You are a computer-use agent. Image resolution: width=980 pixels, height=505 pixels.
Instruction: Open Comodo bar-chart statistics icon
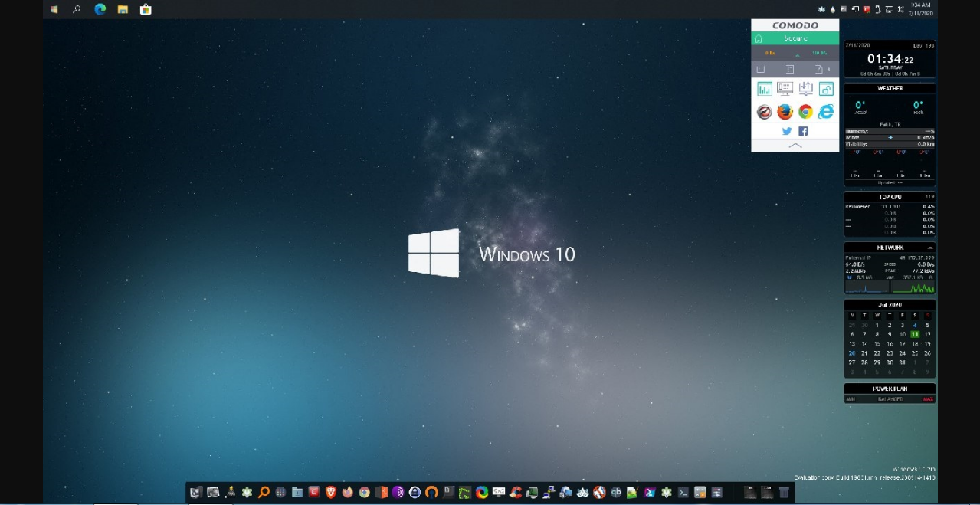point(765,89)
